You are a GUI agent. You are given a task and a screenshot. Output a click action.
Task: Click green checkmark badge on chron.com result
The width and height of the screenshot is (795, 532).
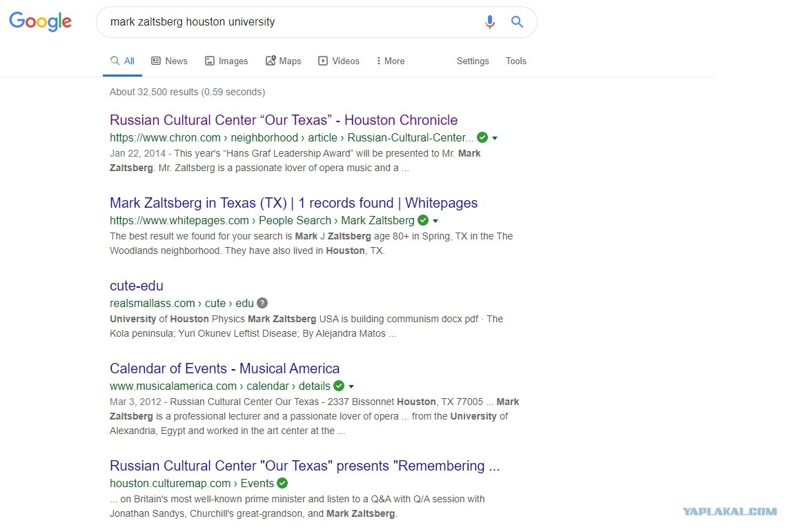[482, 137]
